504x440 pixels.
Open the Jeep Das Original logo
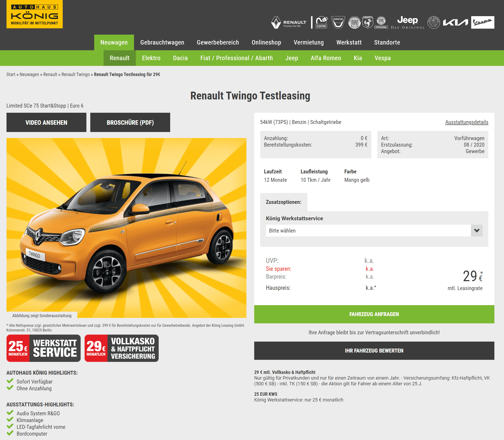tap(408, 22)
